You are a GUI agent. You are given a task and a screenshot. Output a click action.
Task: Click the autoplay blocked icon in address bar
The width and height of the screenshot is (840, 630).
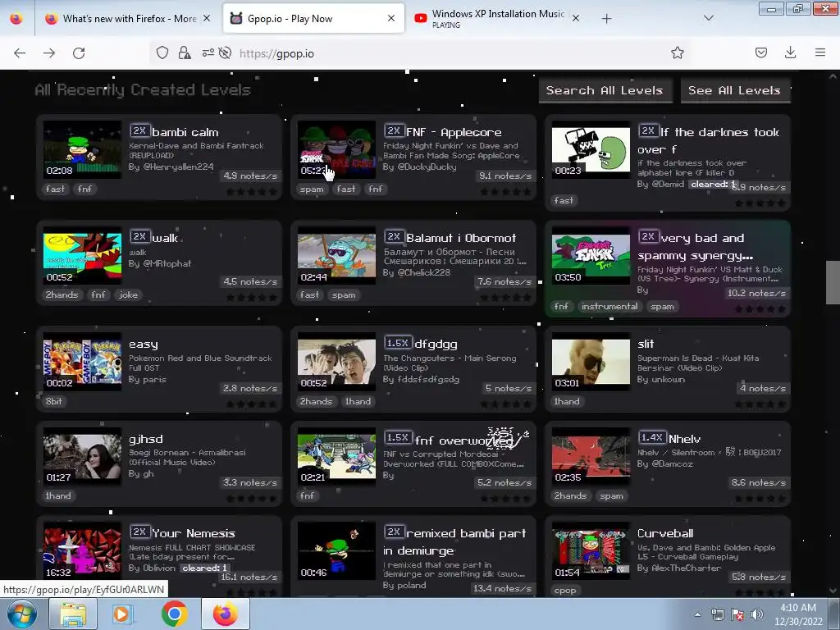[225, 53]
